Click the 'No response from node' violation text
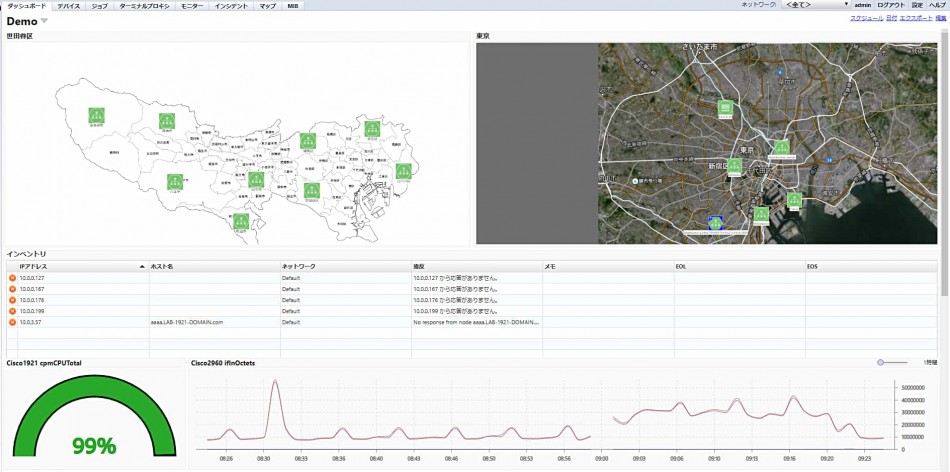The height and width of the screenshot is (472, 950). 477,322
